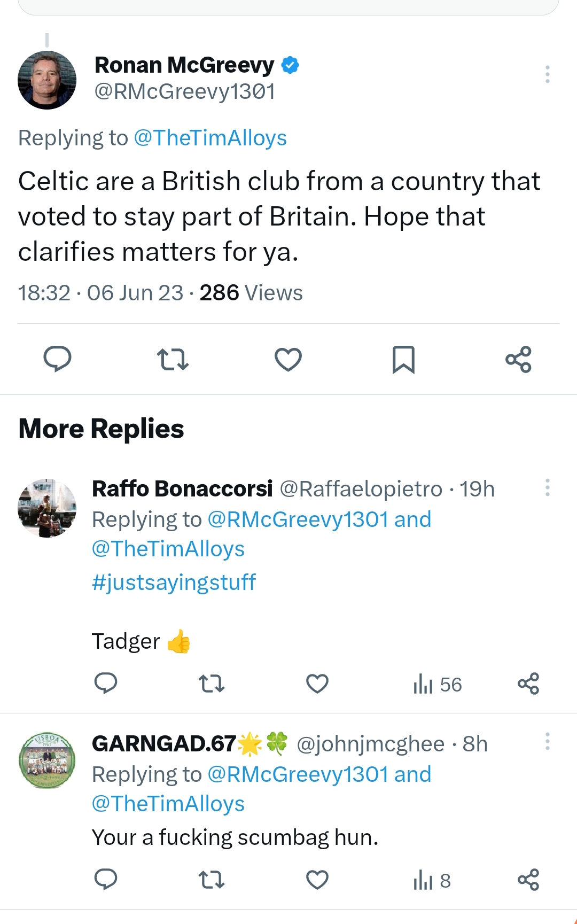
Task: Reply to Ronan McGreevy's main tweet
Action: (57, 359)
